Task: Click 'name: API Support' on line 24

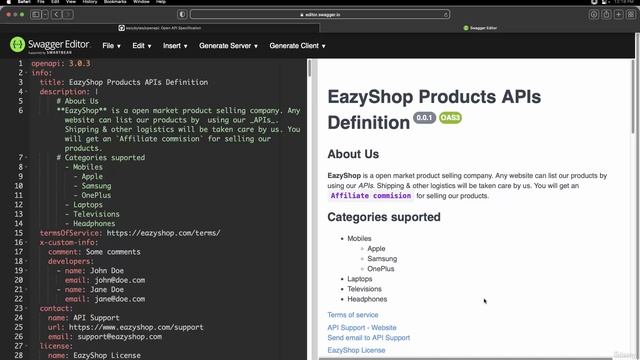Action: (x=84, y=318)
